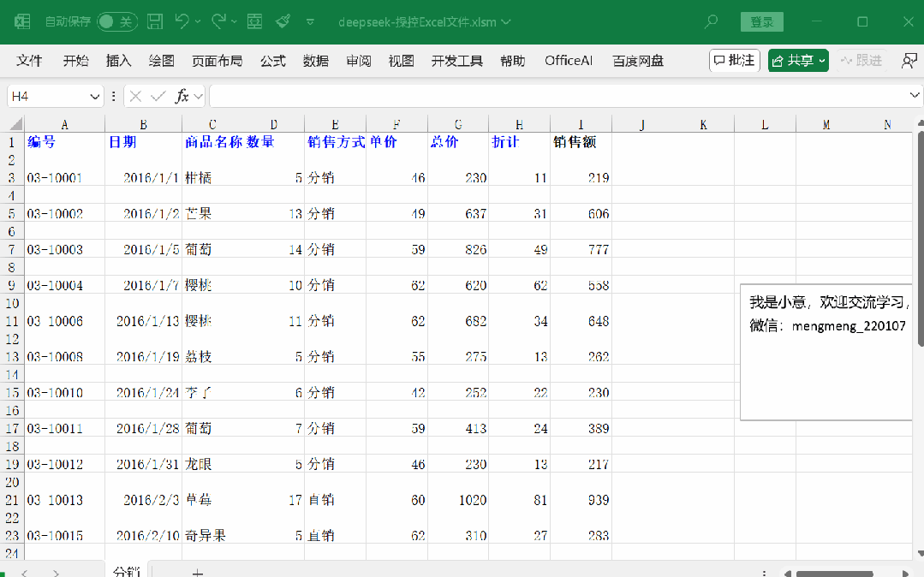Switch to the 视图 ribbon tab
This screenshot has height=577, width=924.
402,61
